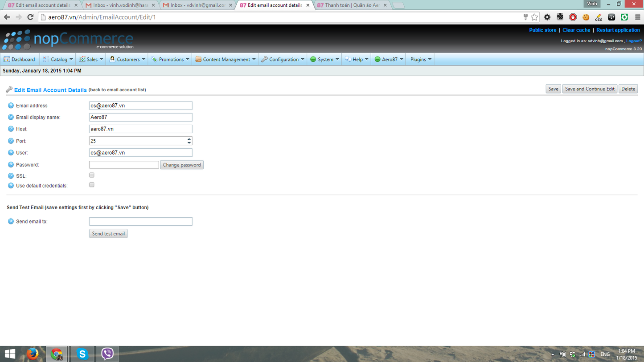Screen dimensions: 644x362
Task: Open Chrome hamburger menu
Action: [637, 17]
